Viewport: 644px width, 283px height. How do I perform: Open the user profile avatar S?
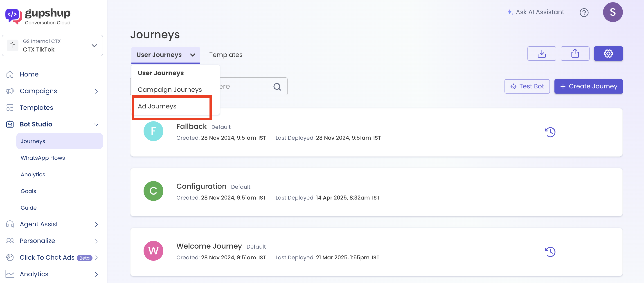pos(612,12)
